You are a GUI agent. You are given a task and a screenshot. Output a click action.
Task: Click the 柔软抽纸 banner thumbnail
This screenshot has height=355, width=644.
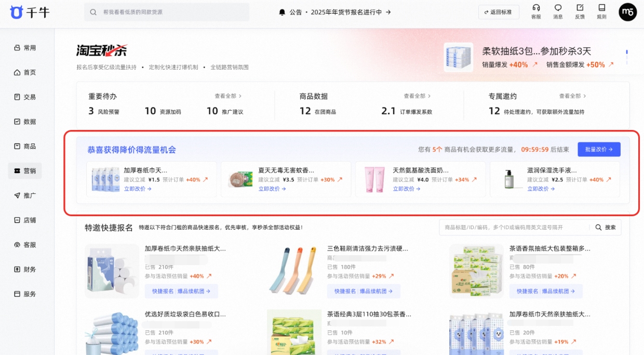pos(459,57)
